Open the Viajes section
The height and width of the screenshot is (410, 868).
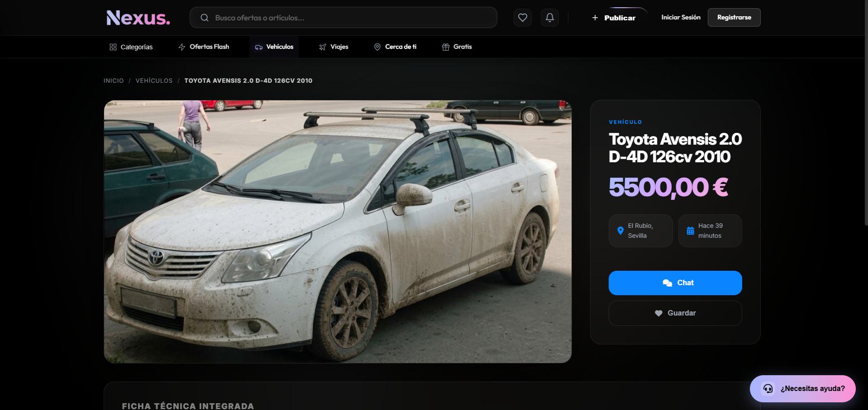click(x=334, y=47)
